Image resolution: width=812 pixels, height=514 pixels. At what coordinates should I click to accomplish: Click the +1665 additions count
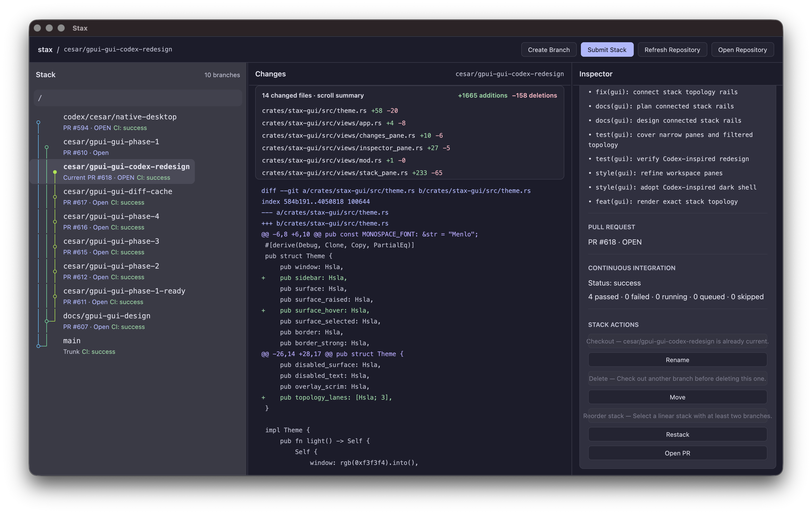[482, 95]
